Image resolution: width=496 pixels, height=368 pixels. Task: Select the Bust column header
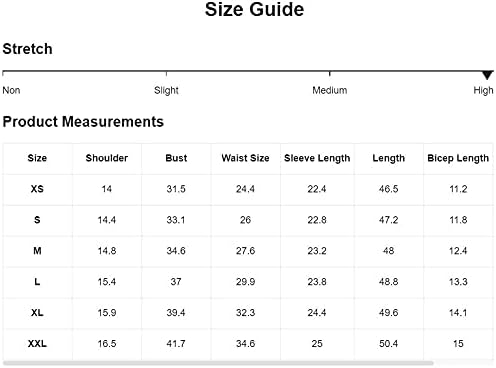point(176,158)
